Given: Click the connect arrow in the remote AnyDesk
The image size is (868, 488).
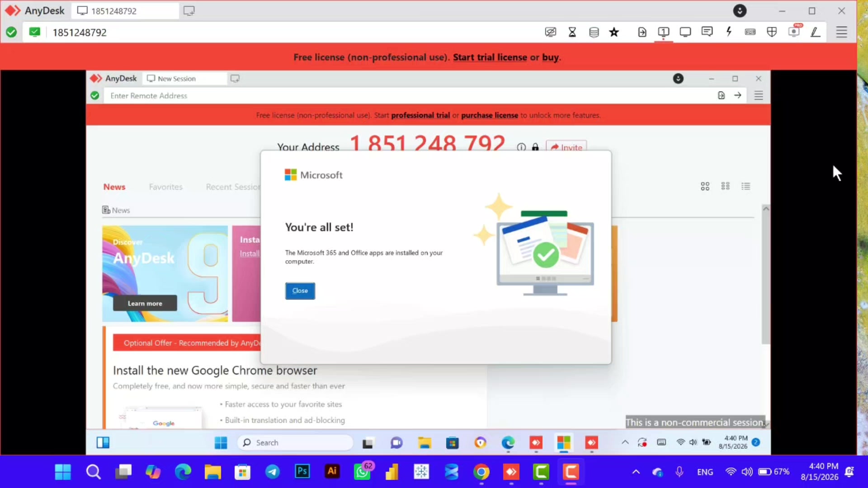Looking at the screenshot, I should click(x=738, y=95).
